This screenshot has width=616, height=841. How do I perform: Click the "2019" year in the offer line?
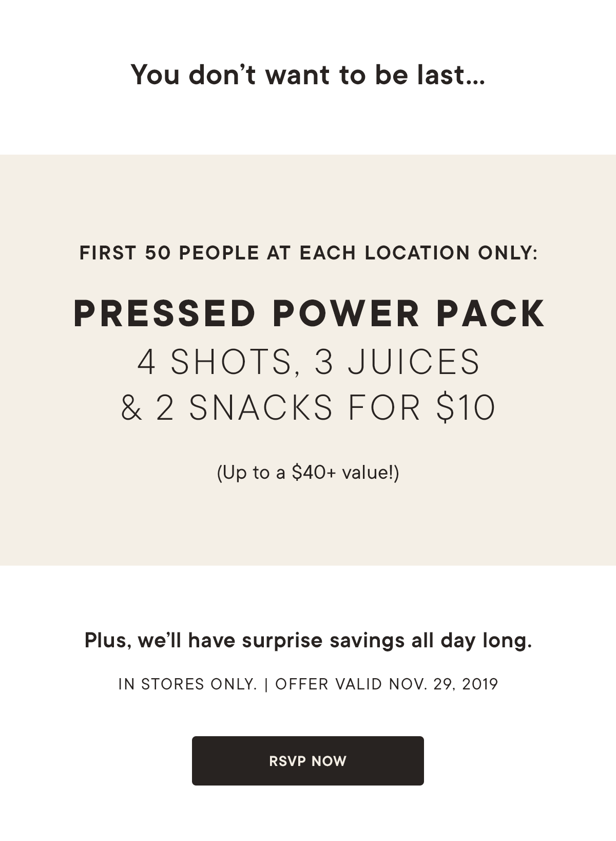480,684
